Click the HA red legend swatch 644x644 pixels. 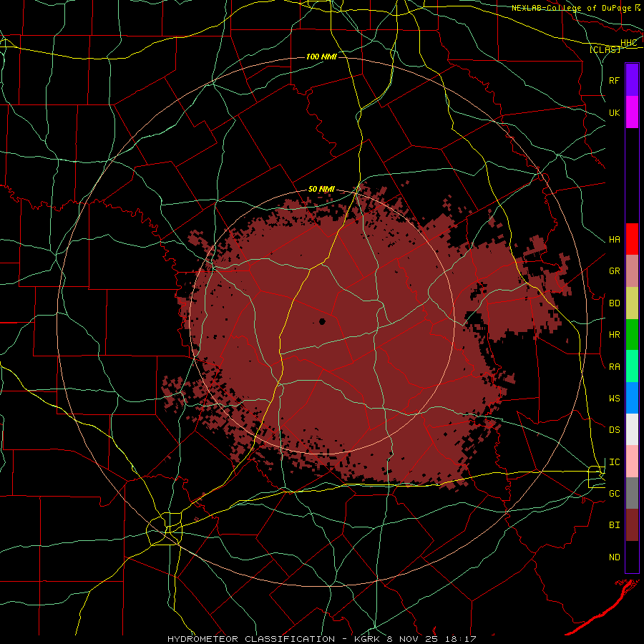632,239
